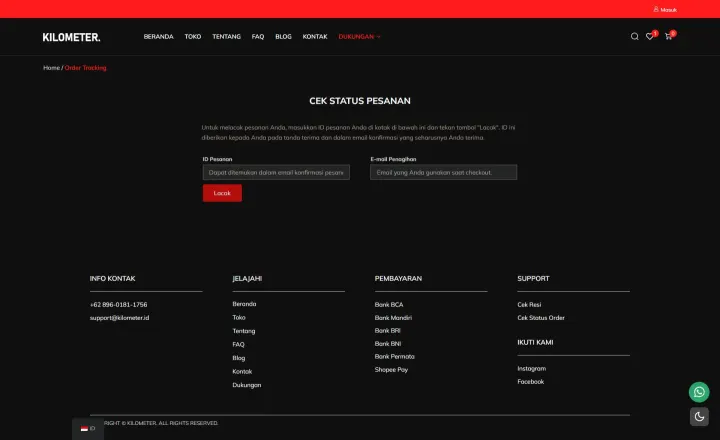Screen dimensions: 720x440
Task: Open Kontak in the top navigation
Action: (x=315, y=37)
